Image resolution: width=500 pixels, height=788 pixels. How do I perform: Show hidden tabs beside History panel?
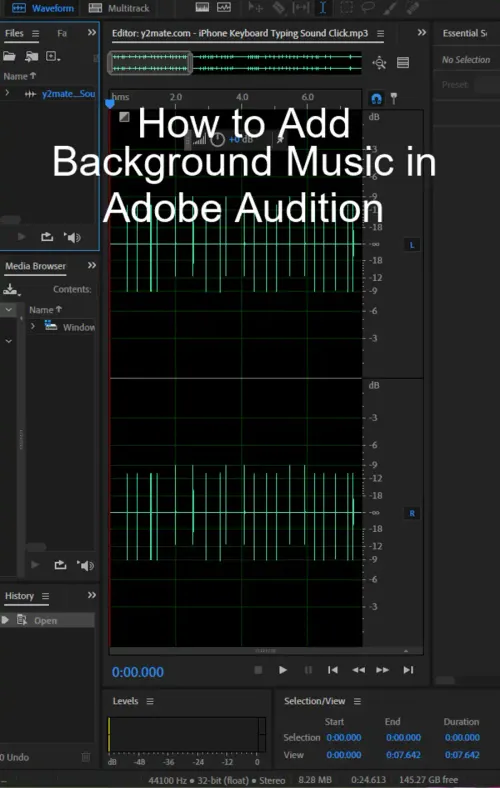coord(91,595)
